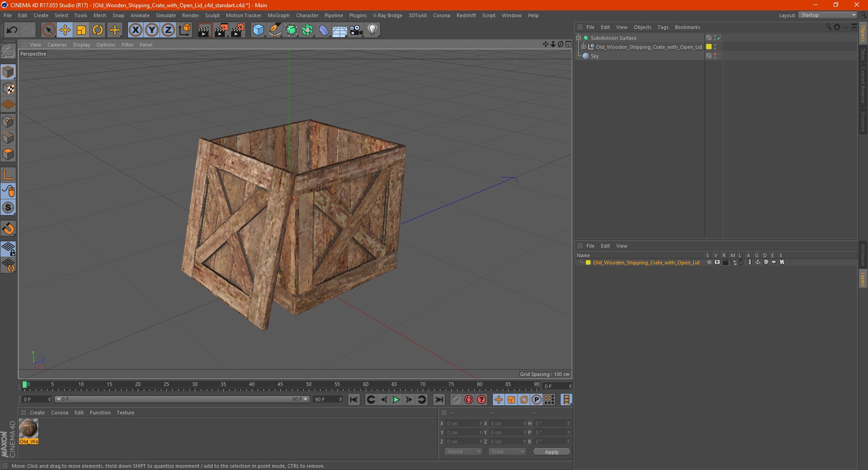
Task: Toggle Z axis lock
Action: (168, 30)
